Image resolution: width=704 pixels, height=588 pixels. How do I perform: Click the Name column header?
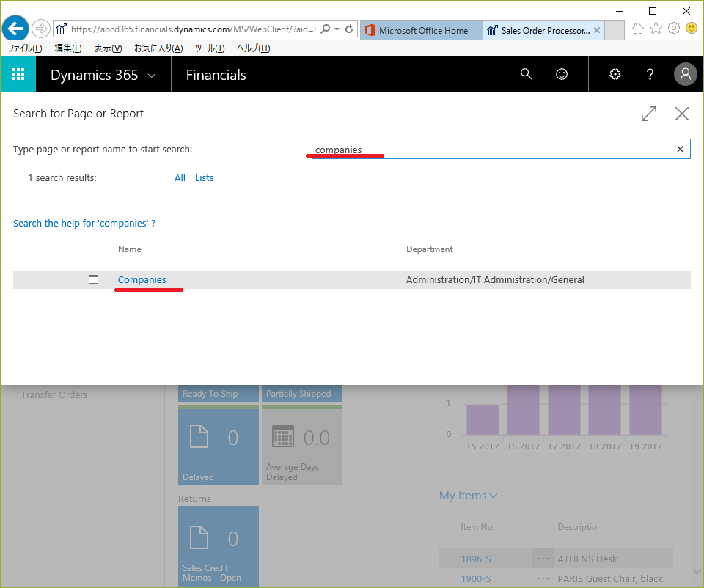129,249
